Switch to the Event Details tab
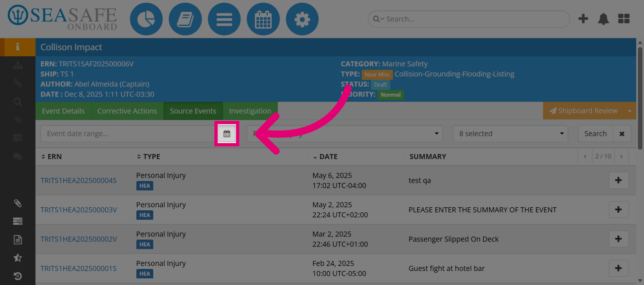Screen dimensions: 644x285 coord(63,111)
